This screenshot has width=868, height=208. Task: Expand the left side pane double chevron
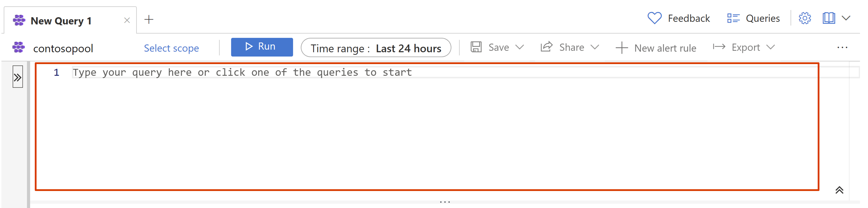tap(18, 77)
